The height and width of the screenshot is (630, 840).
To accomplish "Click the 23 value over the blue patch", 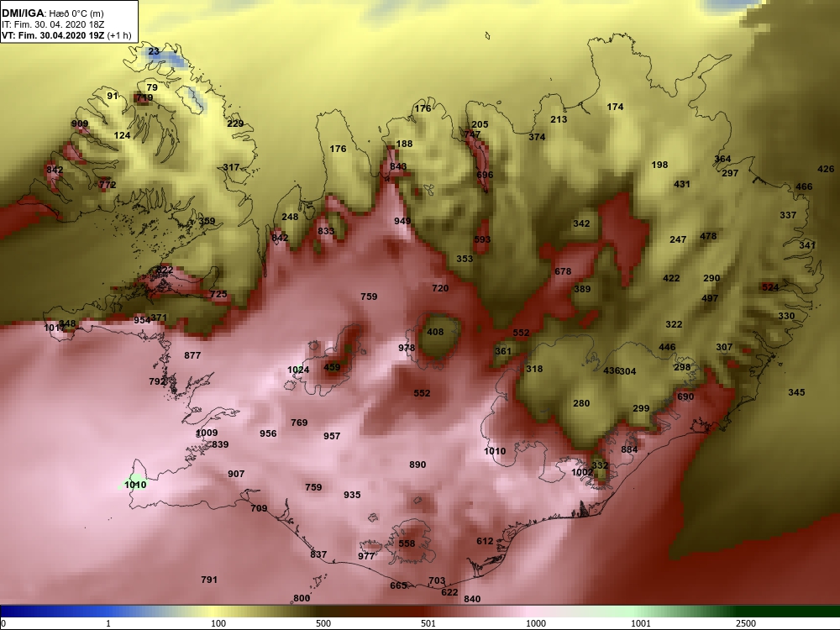I will (154, 51).
